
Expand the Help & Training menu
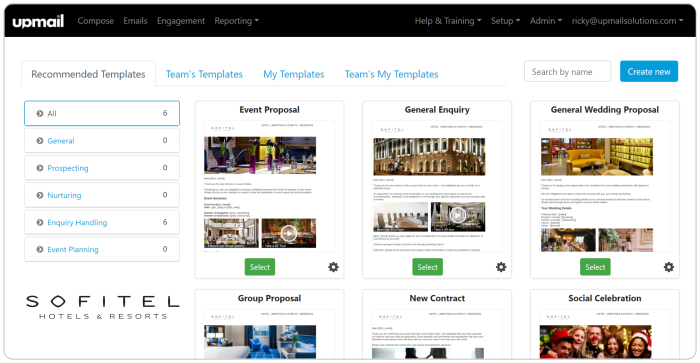tap(448, 21)
